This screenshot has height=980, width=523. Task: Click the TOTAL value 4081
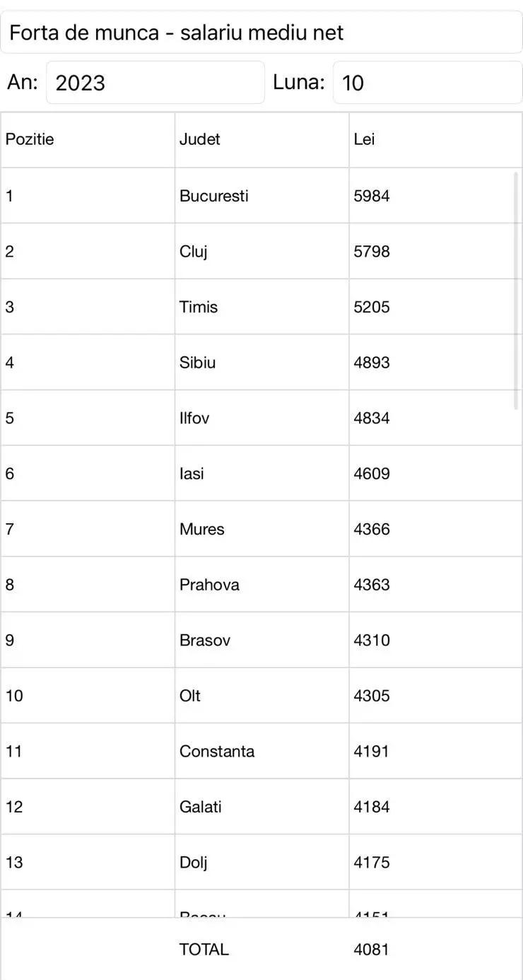click(x=372, y=950)
